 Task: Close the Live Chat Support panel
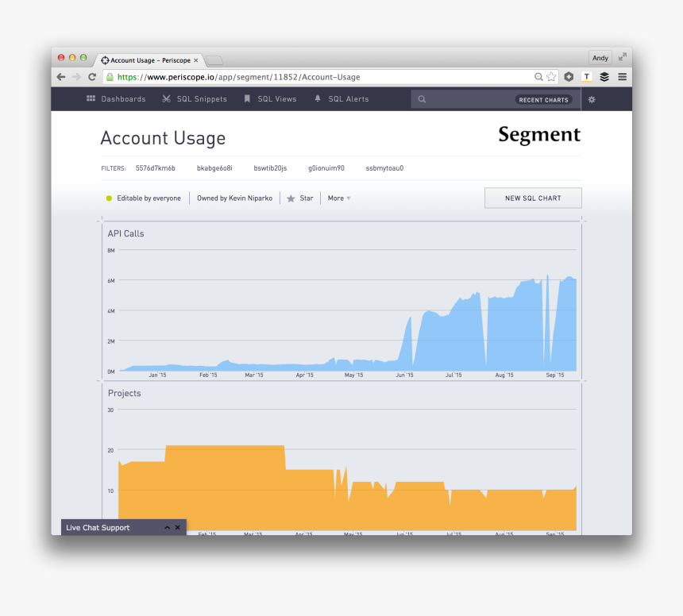point(178,528)
